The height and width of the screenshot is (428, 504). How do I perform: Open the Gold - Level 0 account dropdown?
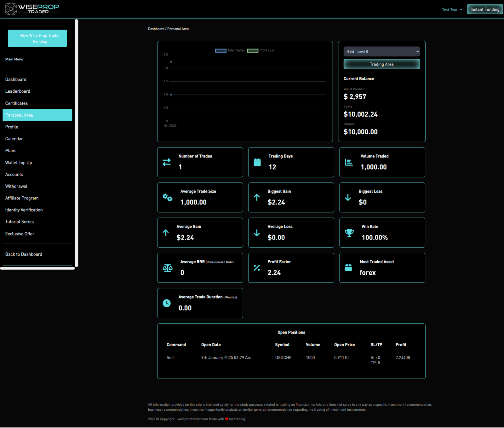pyautogui.click(x=381, y=52)
